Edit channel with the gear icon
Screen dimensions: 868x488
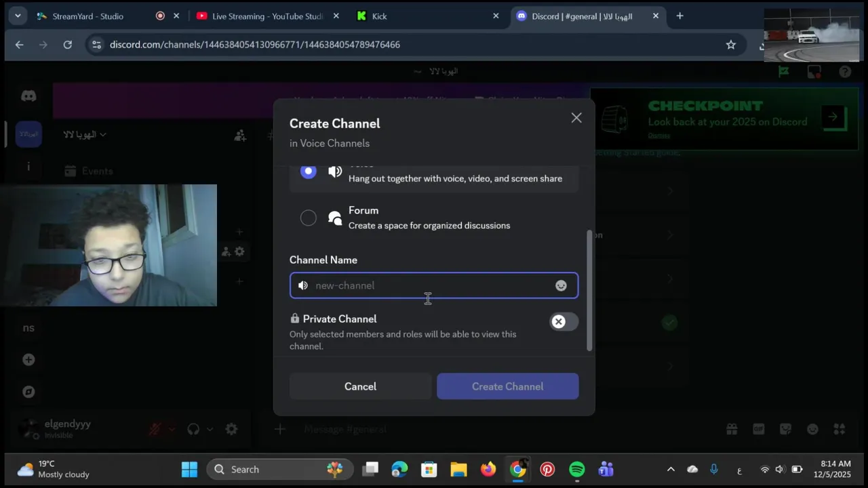(x=239, y=251)
